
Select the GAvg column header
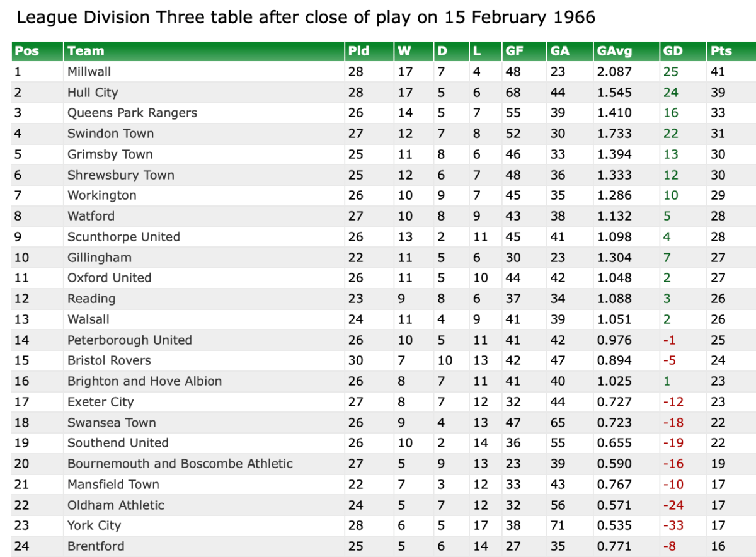click(x=614, y=51)
